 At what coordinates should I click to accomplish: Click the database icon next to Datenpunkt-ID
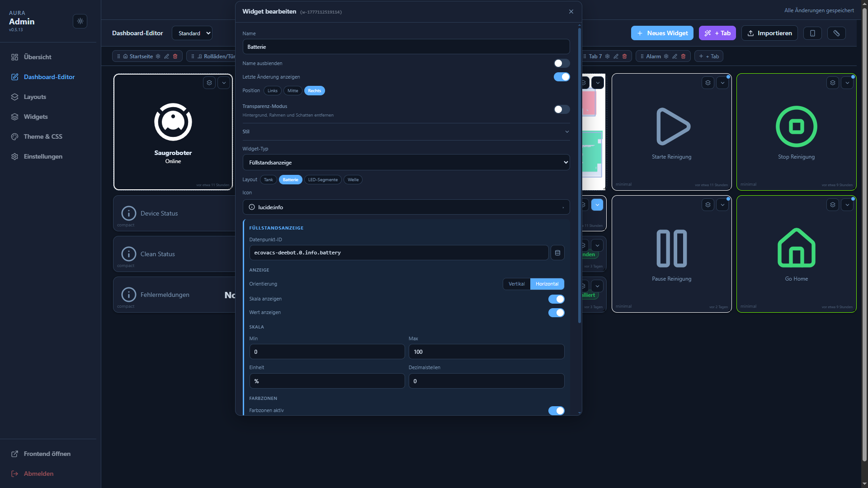[x=557, y=253]
